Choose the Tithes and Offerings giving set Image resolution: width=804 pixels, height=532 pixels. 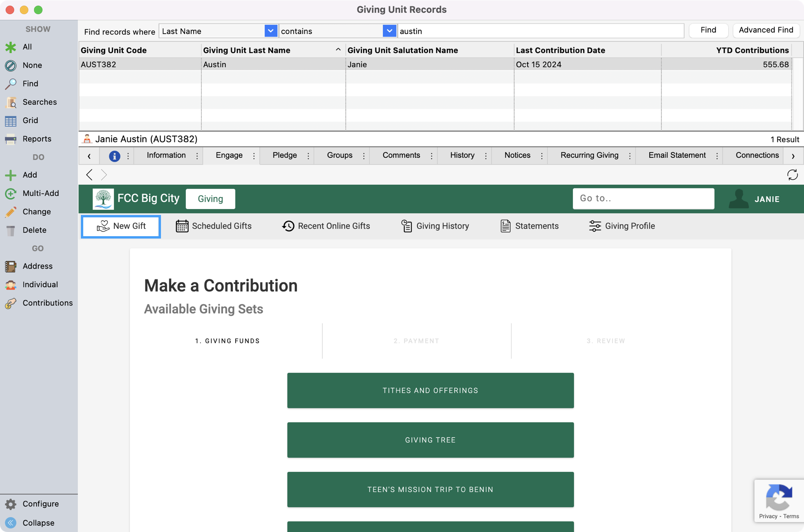point(430,390)
